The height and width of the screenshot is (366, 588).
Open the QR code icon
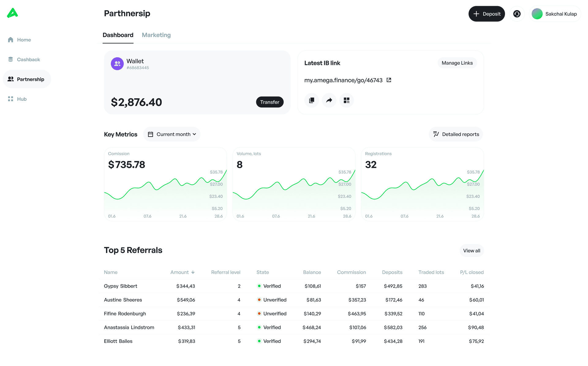coord(346,100)
